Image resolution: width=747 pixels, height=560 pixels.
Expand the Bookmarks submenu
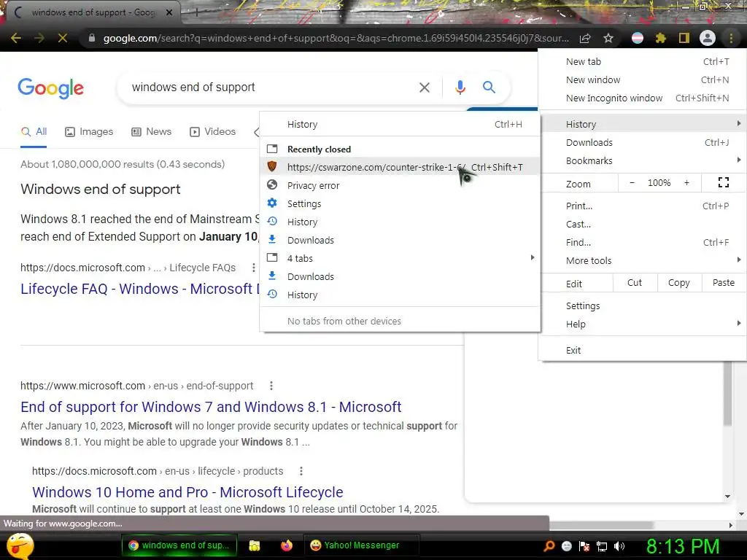click(x=642, y=160)
